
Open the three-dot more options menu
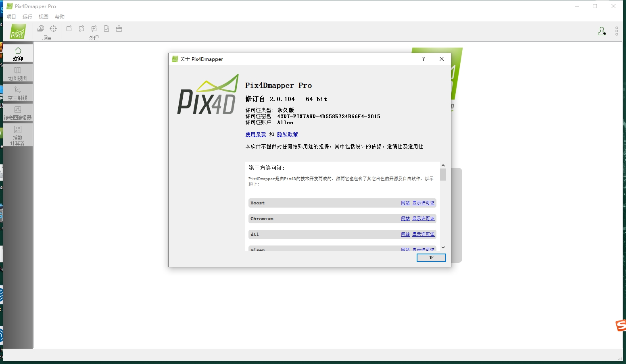[x=617, y=31]
